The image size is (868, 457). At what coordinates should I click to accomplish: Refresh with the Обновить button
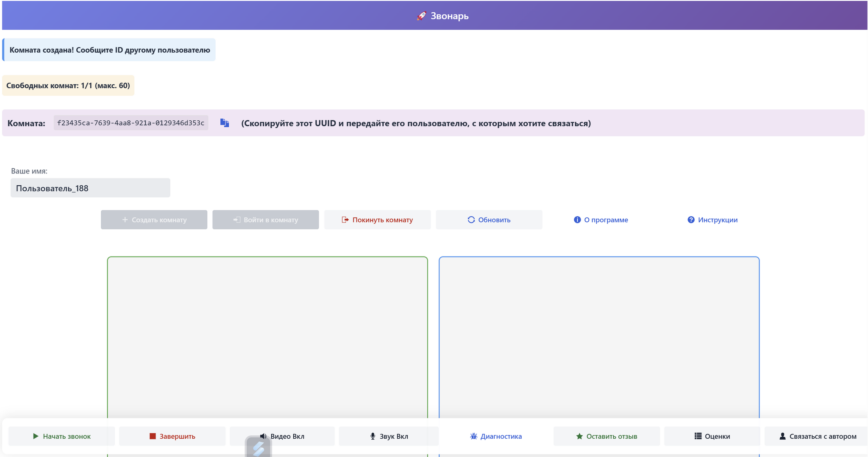489,220
